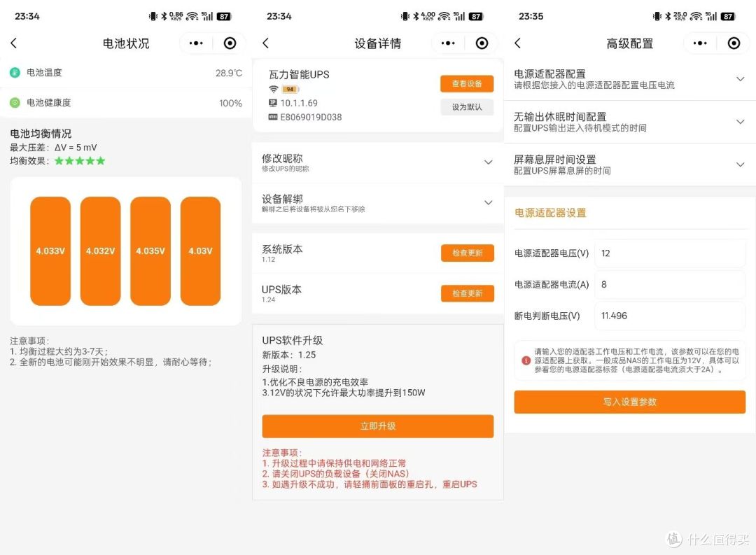Tap the device name 瓦力智能UPS
Viewport: 756px width, 555px height.
pyautogui.click(x=299, y=75)
